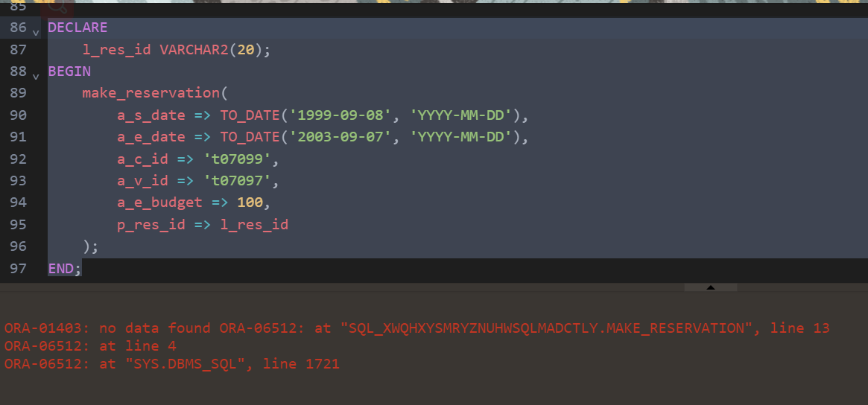Click the '2003-09-07' date string
This screenshot has width=868, height=405.
341,137
